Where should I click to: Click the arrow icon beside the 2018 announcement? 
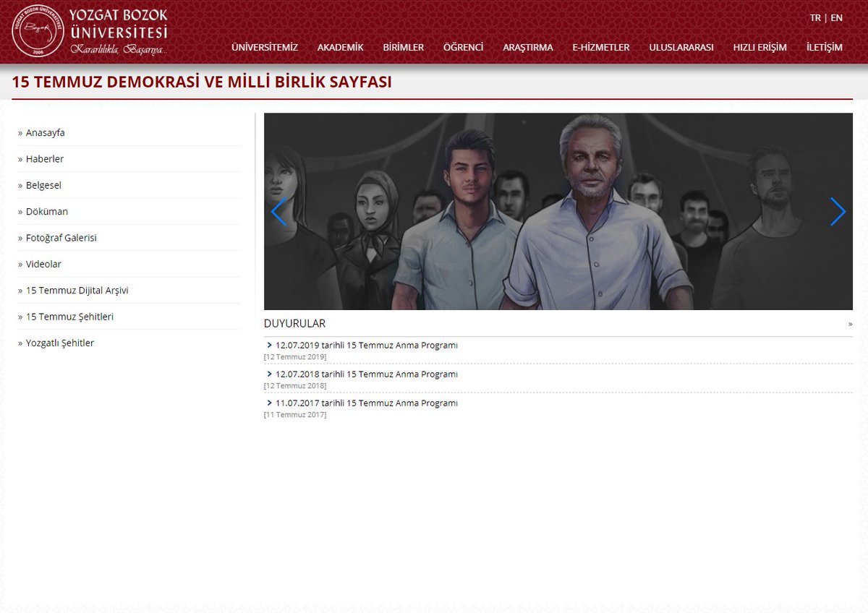click(268, 374)
